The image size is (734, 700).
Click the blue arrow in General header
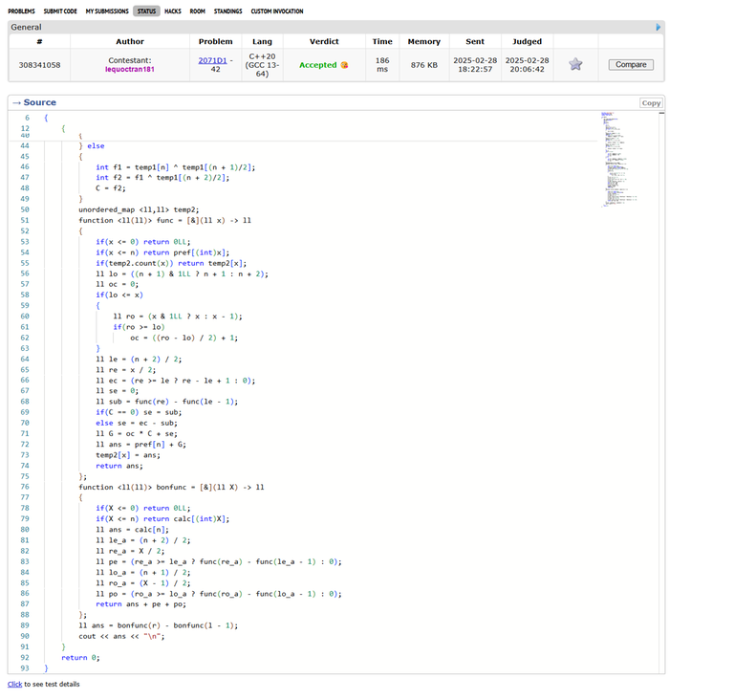pos(658,28)
